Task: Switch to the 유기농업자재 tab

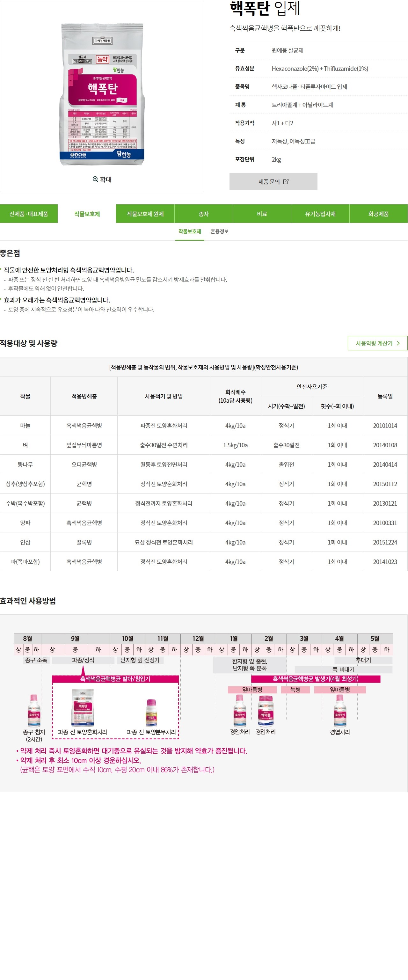Action: (320, 214)
